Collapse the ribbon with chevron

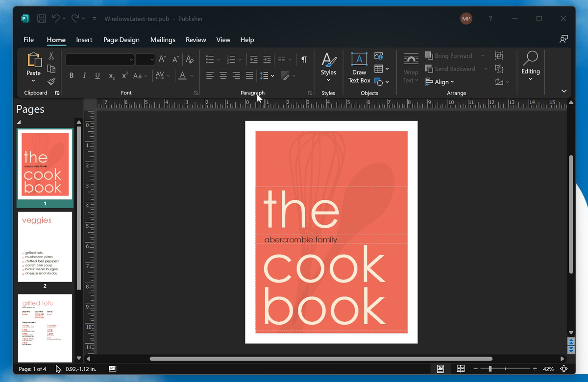(564, 91)
